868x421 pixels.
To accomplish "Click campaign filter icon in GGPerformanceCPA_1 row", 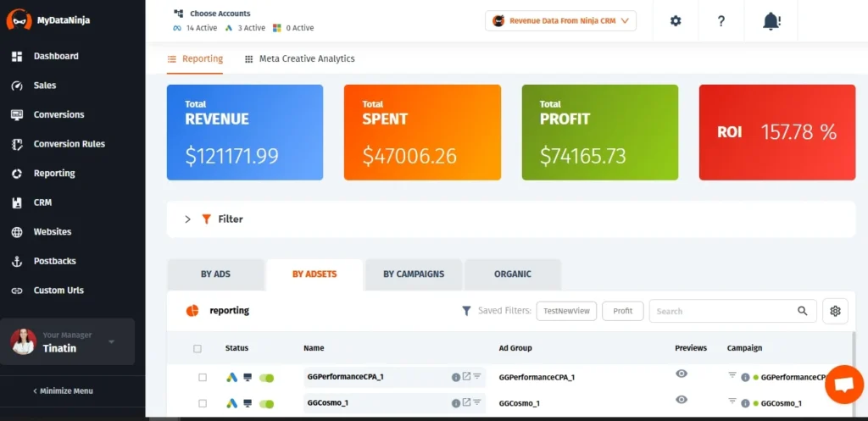I will [x=732, y=375].
